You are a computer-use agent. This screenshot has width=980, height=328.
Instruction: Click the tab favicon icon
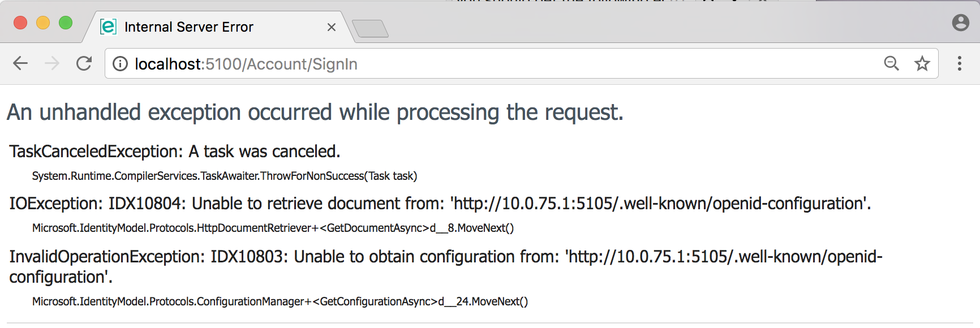108,27
